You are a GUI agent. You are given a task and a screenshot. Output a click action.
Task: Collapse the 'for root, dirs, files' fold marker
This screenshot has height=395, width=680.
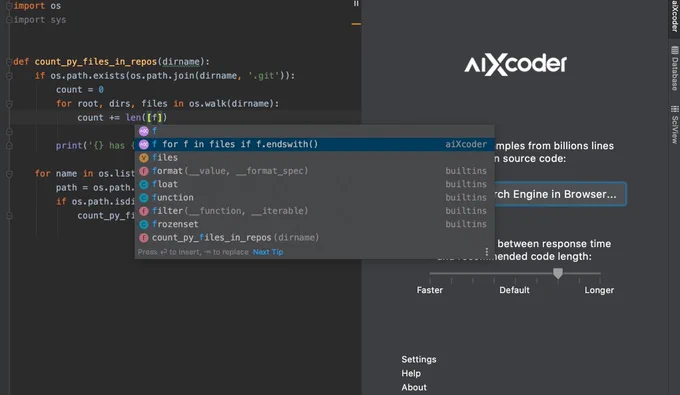9,104
